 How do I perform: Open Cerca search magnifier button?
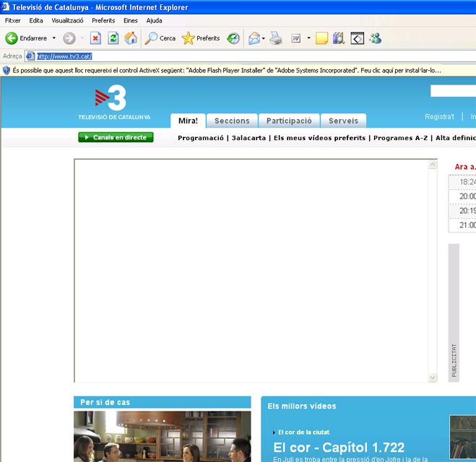[160, 38]
